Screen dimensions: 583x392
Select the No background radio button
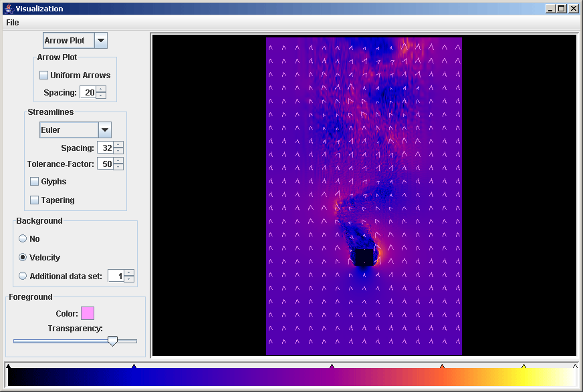23,239
